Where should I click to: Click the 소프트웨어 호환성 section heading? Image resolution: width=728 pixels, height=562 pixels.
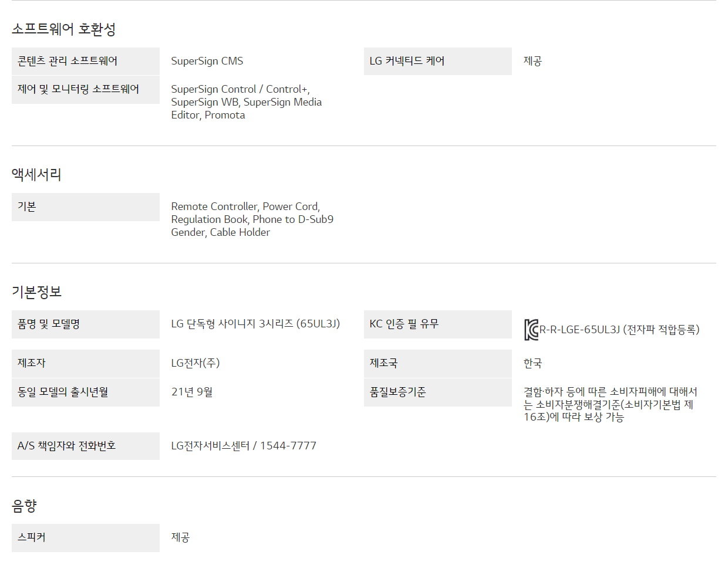(64, 29)
